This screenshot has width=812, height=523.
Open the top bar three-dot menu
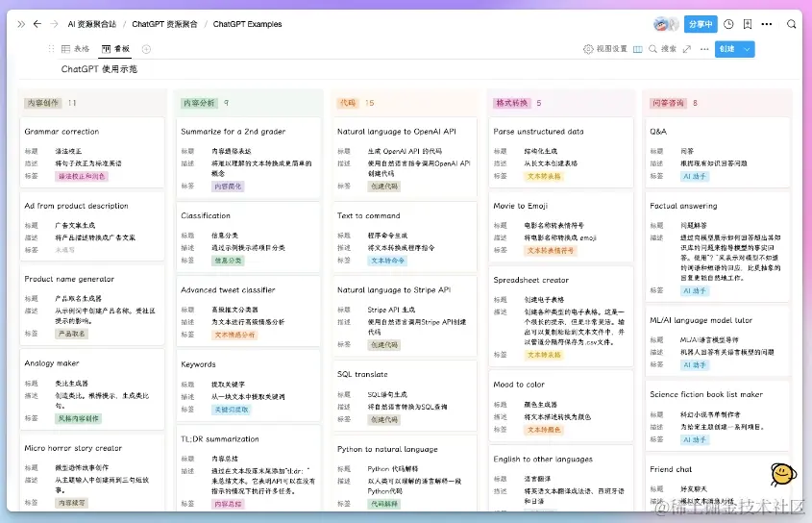pos(767,24)
